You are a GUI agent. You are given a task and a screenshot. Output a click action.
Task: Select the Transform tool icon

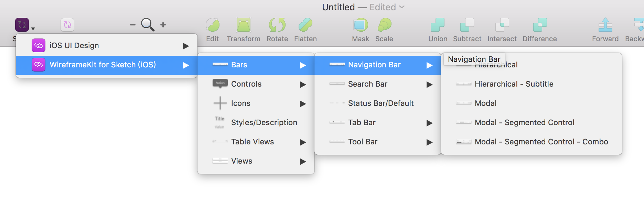[244, 25]
